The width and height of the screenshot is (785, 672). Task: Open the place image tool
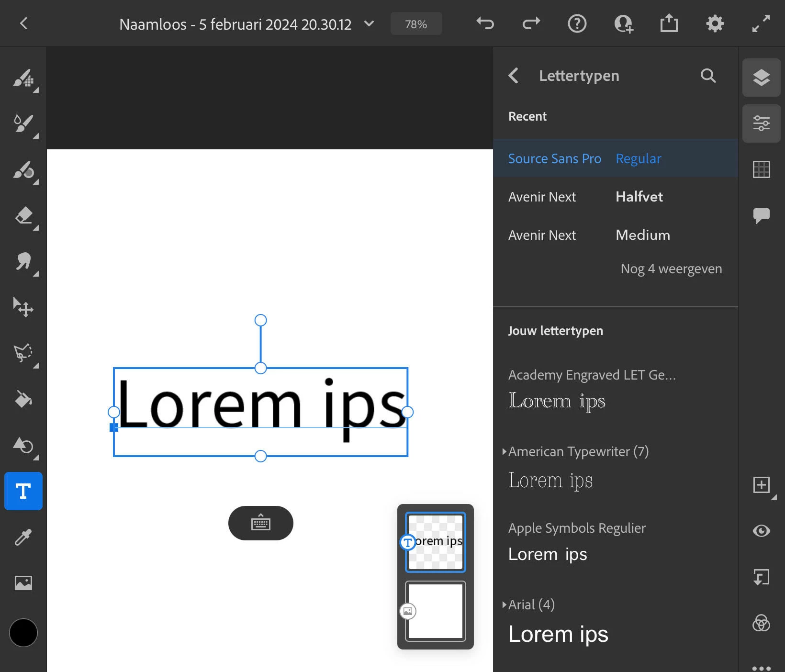pos(23,583)
